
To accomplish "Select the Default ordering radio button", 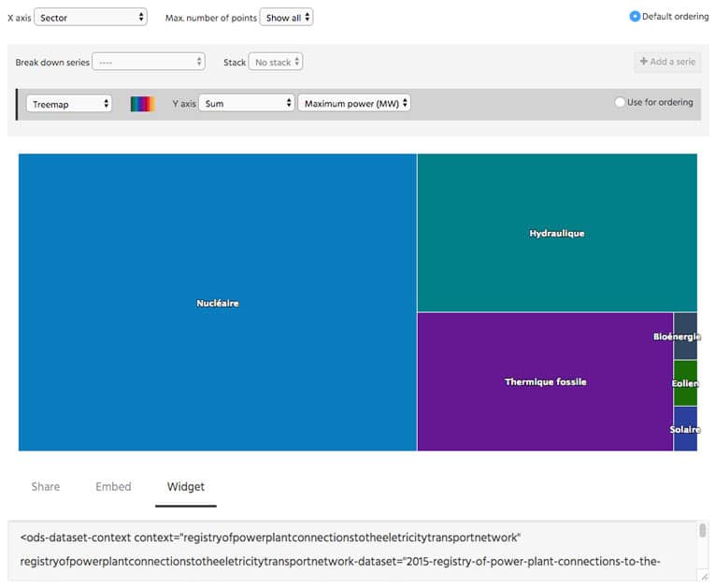I will coord(635,16).
